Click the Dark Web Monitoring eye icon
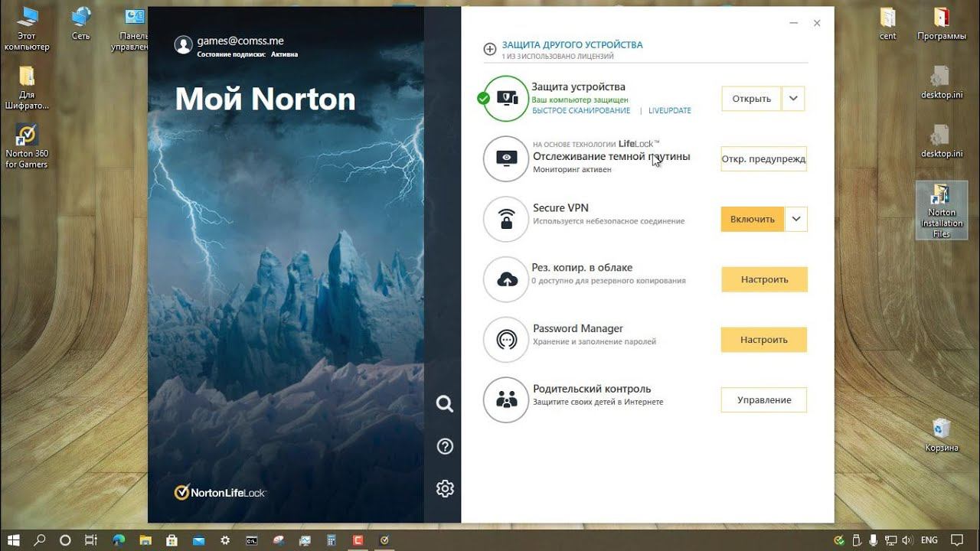 (506, 158)
